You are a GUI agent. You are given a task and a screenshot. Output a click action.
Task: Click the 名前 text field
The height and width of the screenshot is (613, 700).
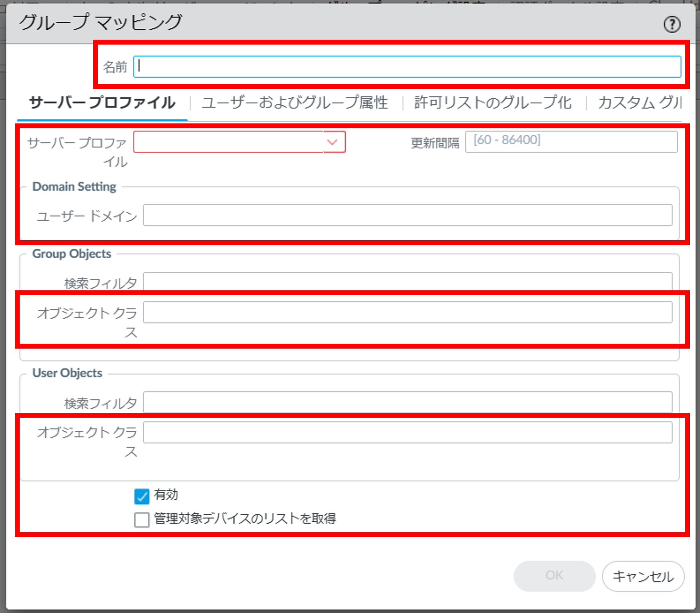pos(407,67)
